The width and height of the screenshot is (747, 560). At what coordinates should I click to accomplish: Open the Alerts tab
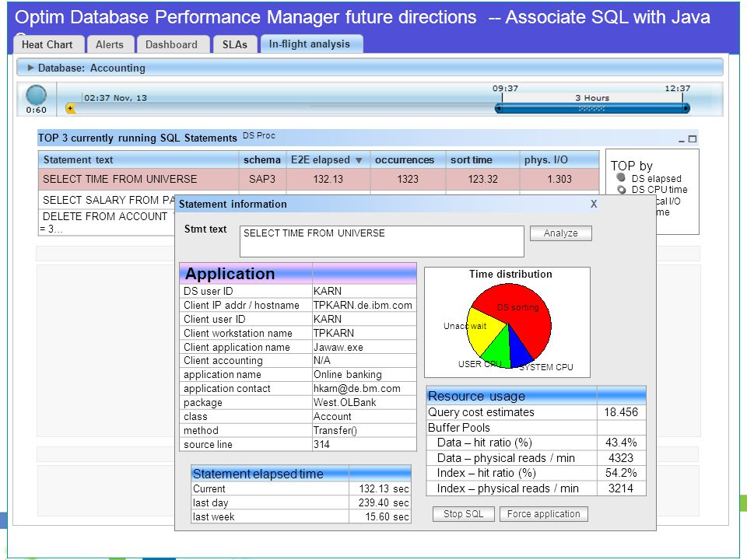110,44
